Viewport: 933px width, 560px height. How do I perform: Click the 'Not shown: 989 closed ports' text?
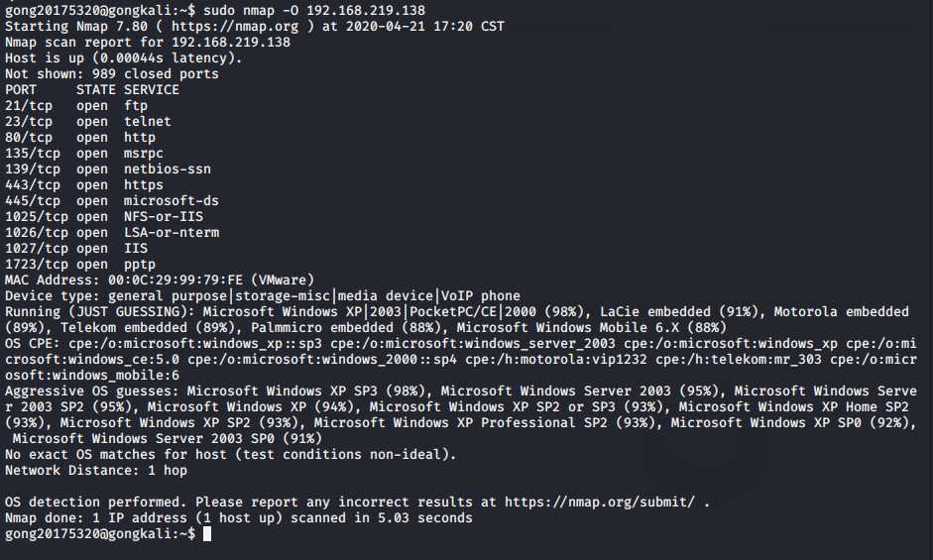coord(111,73)
